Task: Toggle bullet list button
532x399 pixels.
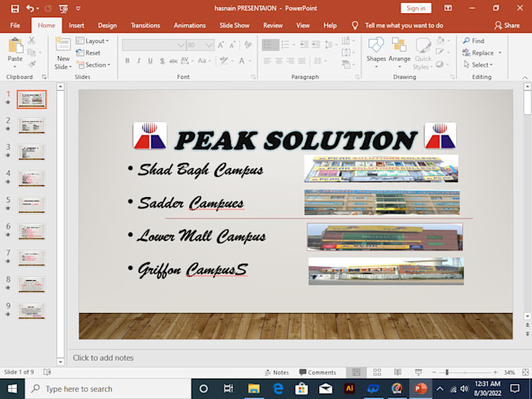Action: 271,45
